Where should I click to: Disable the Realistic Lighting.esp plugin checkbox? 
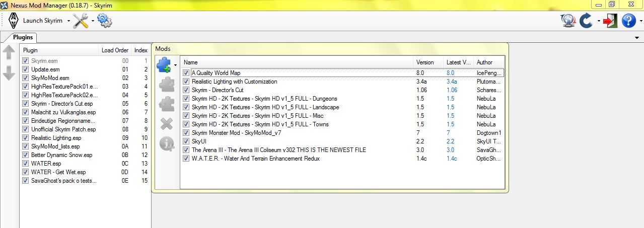click(25, 138)
